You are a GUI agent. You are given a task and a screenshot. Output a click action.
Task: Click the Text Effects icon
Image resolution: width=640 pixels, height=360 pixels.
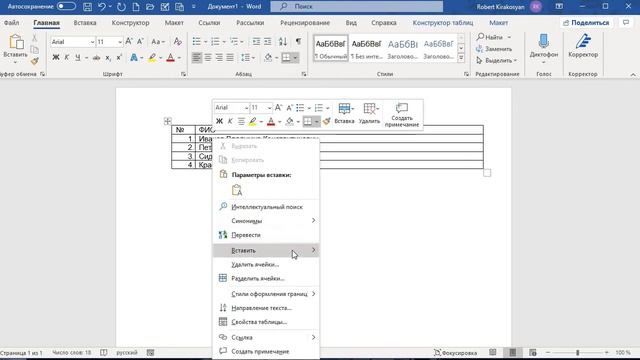tap(134, 58)
